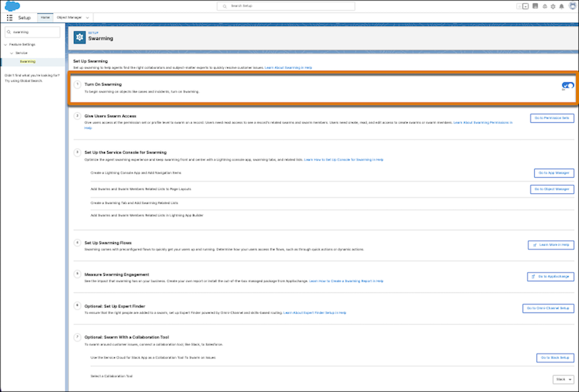Open Learn About Swarming Permissions in Help link
Image resolution: width=579 pixels, height=392 pixels.
[483, 122]
